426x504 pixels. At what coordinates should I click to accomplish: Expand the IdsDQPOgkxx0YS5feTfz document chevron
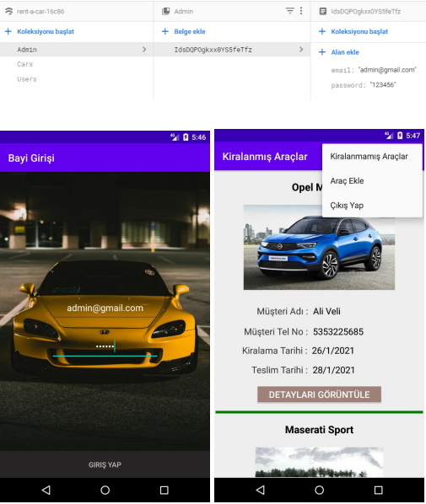point(301,49)
